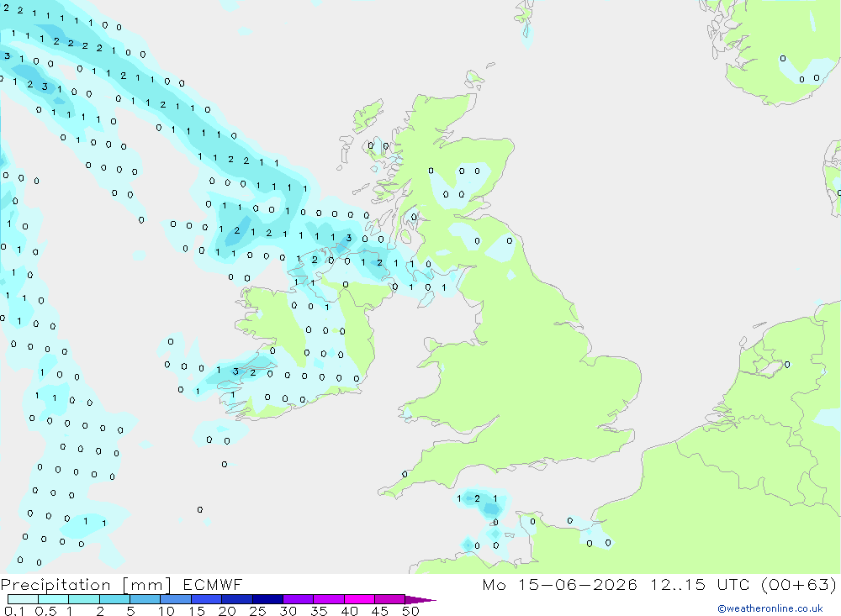
Task: Select the 35–40 mm magenta legend swatch
Action: point(329,599)
